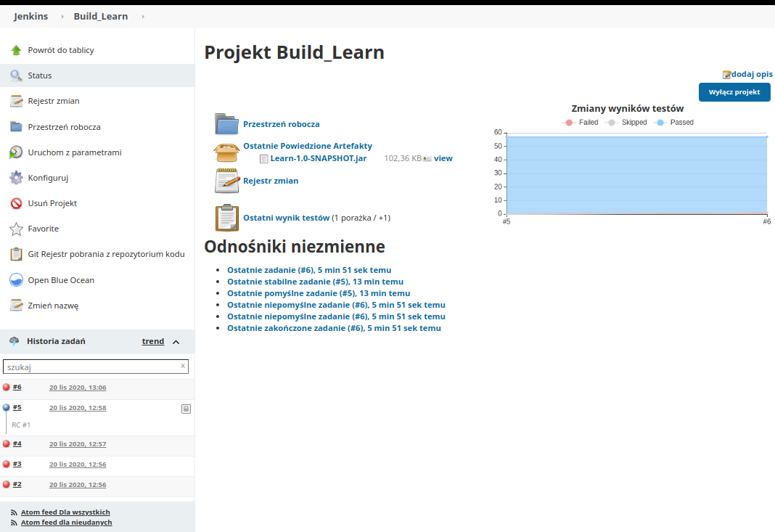The image size is (775, 532).
Task: Click the Jenkins breadcrumb link
Action: [x=30, y=16]
